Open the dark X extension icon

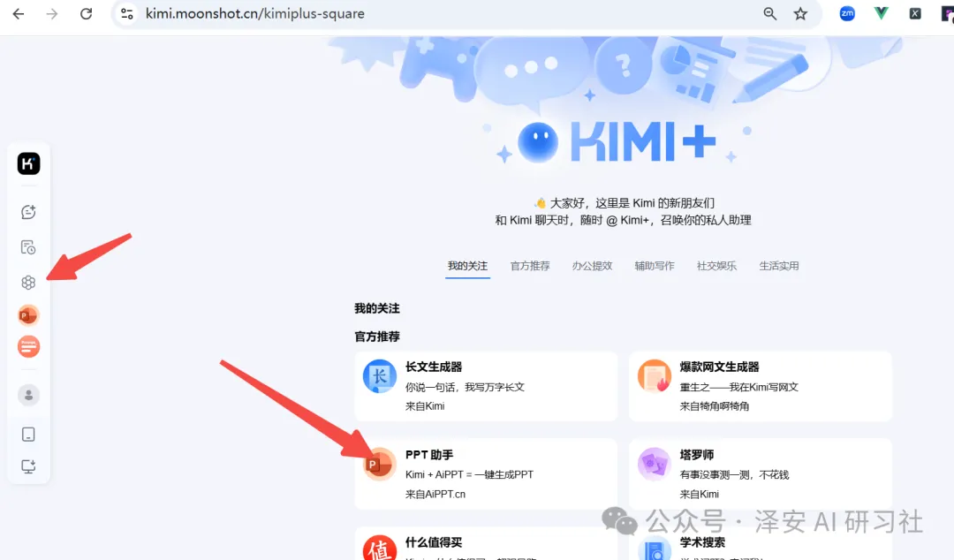pyautogui.click(x=914, y=13)
